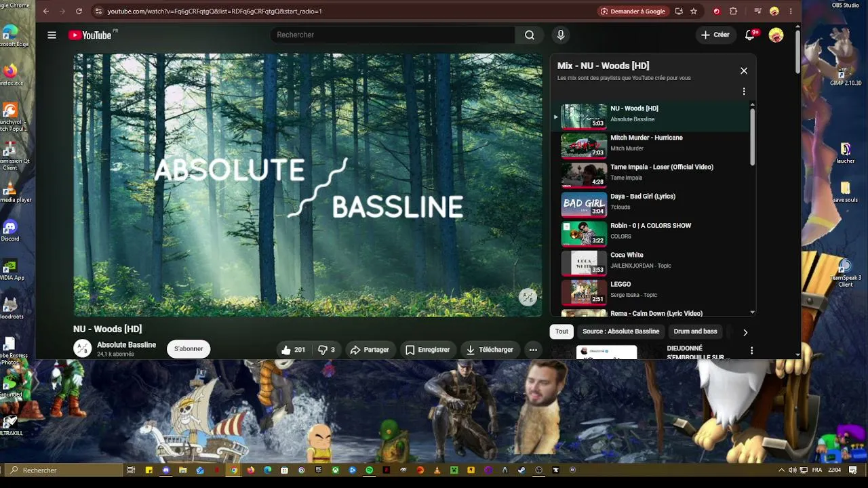Open the Chrome profile avatar
This screenshot has width=868, height=488.
774,12
